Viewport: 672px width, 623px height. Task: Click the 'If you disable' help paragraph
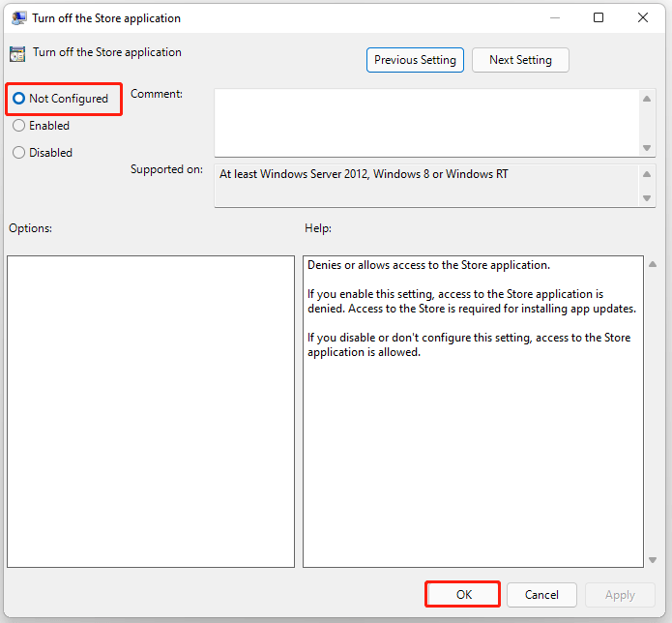(469, 344)
